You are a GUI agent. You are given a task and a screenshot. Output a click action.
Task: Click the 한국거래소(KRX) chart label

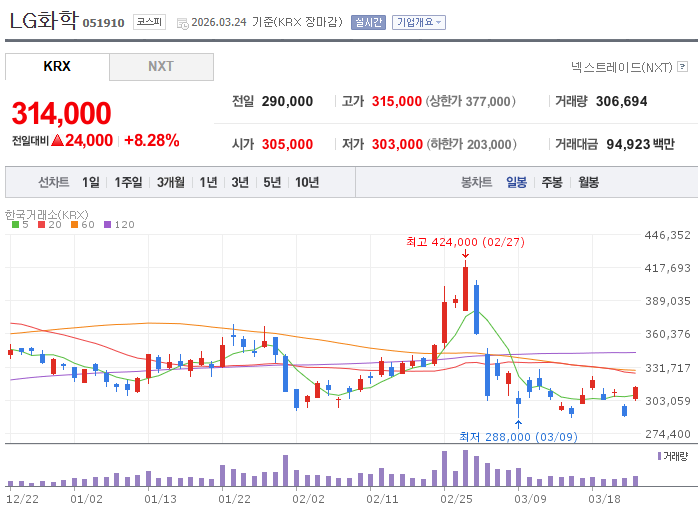(47, 215)
